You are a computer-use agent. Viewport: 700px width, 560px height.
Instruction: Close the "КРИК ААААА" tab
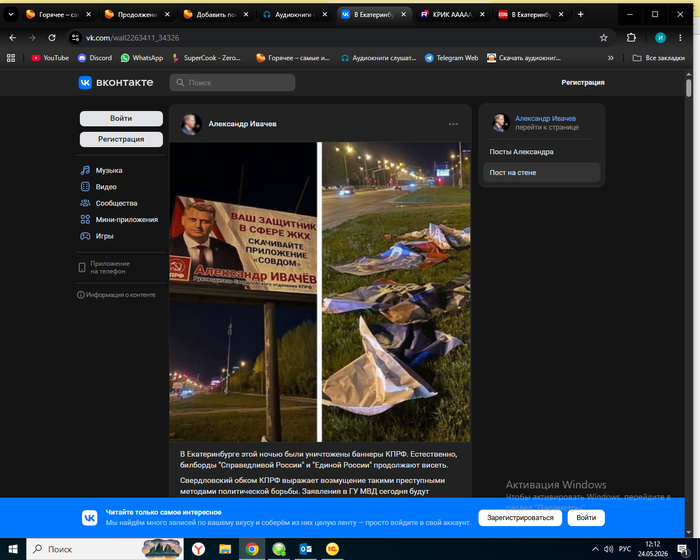pyautogui.click(x=482, y=14)
